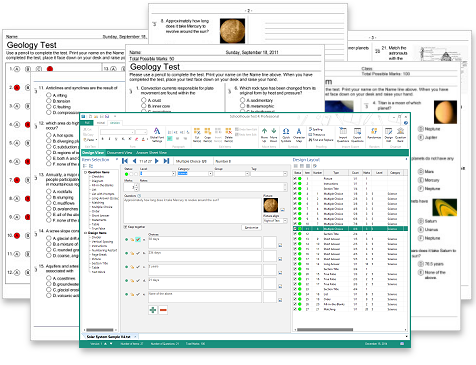
Task: Select 'A. rifting' option on question 11 page
Action: point(49,95)
